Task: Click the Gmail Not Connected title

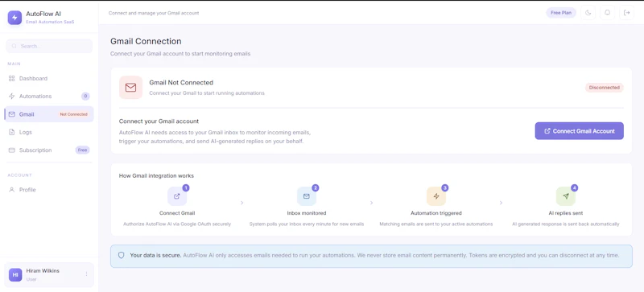Action: pyautogui.click(x=181, y=83)
